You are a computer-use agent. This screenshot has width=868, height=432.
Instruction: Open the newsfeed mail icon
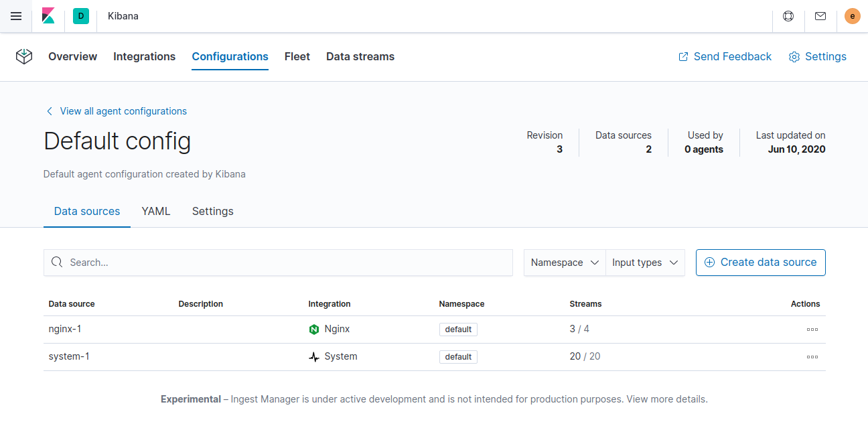(x=820, y=15)
